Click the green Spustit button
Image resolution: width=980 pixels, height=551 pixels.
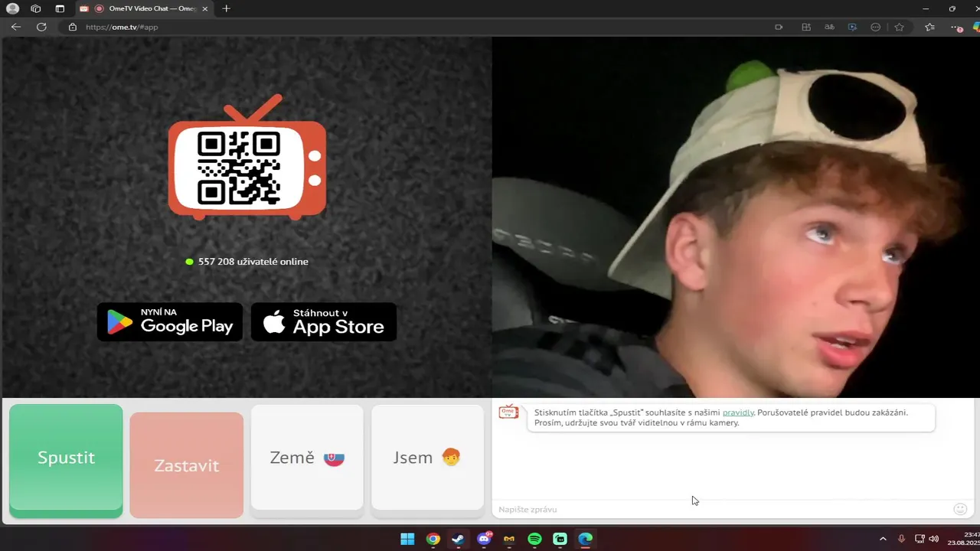tap(66, 460)
